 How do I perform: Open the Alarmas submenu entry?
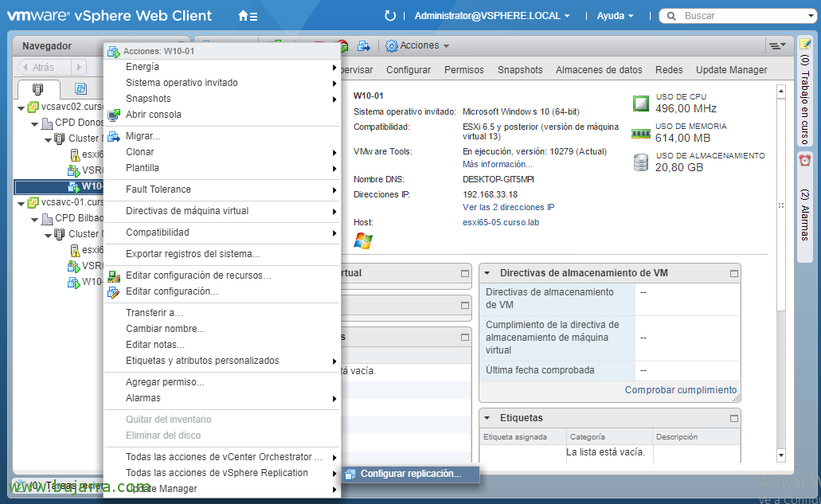click(222, 398)
